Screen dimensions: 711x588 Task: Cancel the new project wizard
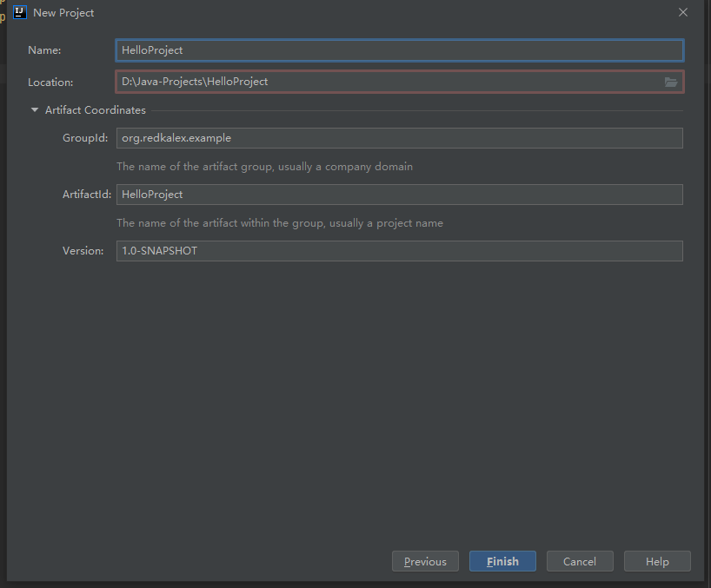580,561
